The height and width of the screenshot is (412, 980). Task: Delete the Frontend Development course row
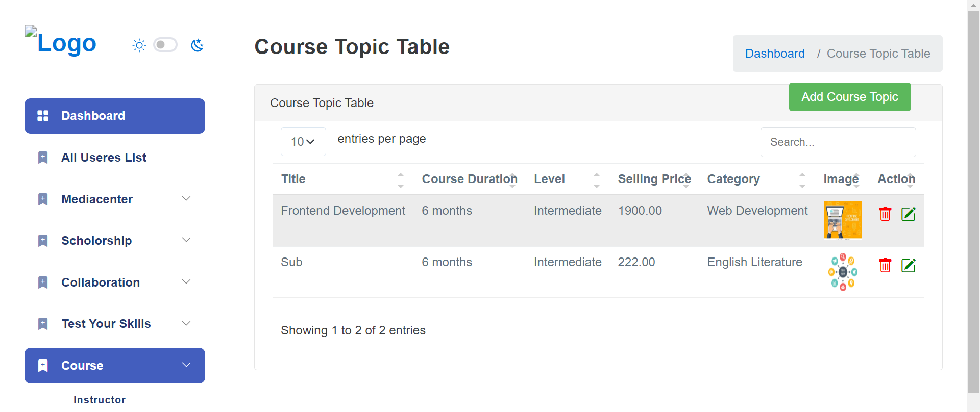pyautogui.click(x=885, y=214)
